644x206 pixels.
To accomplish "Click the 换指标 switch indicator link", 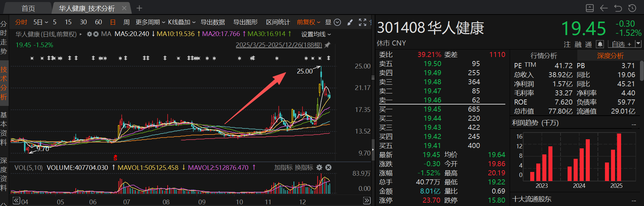I will tap(304, 168).
